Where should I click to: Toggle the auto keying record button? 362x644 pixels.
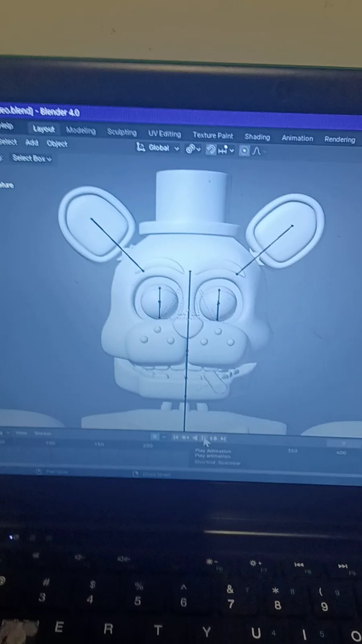pyautogui.click(x=155, y=437)
